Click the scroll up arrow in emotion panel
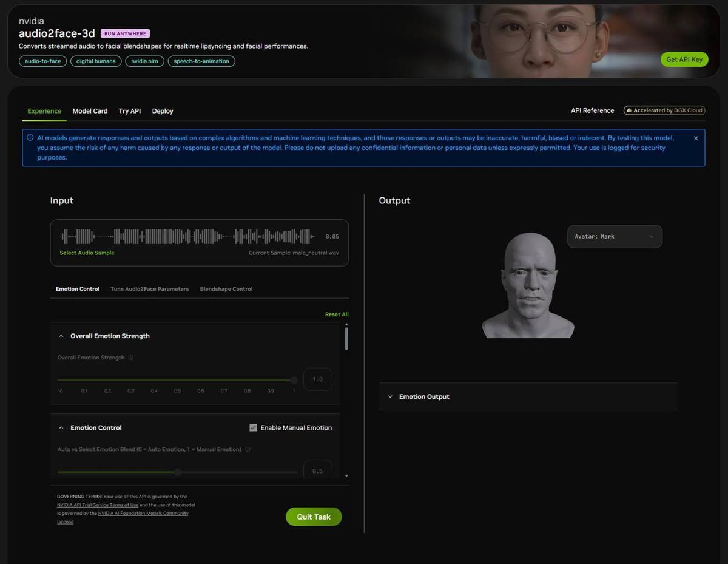Viewport: 728px width, 564px height. [346, 325]
